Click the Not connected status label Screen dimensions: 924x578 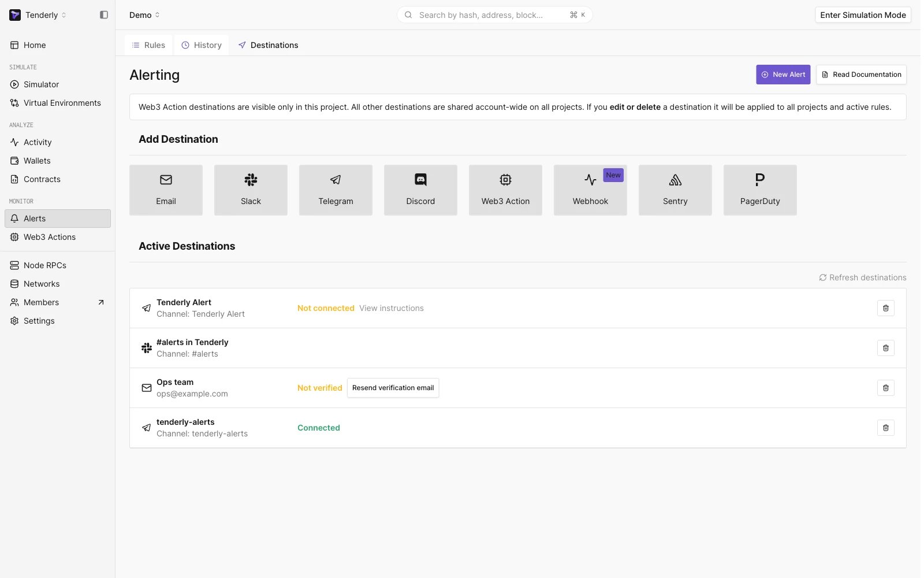pos(326,308)
